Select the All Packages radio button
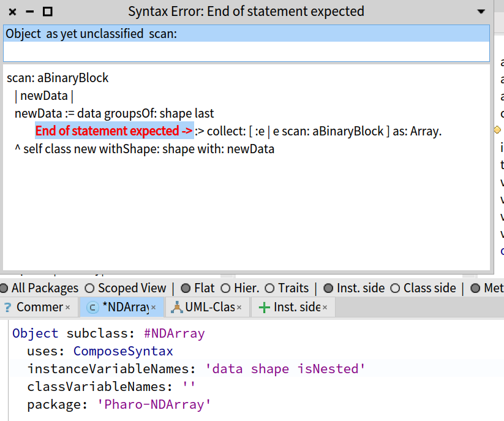Screen dimensions: 504x421 point(4,288)
